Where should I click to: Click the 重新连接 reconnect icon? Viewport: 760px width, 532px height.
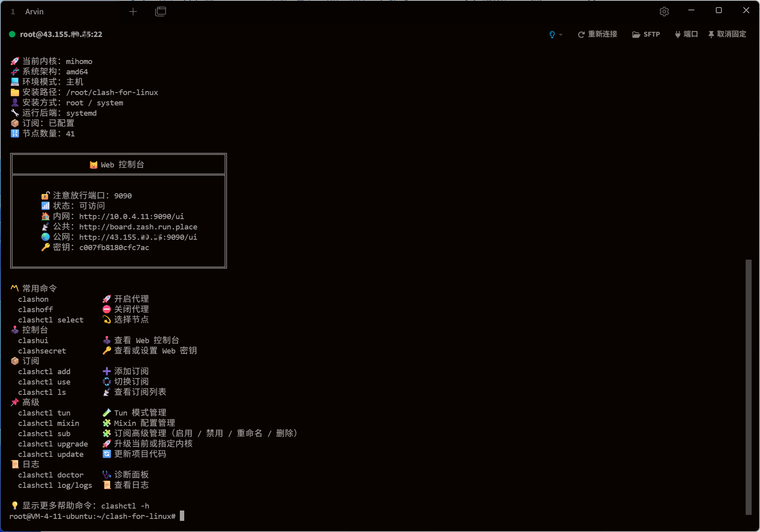coord(581,35)
